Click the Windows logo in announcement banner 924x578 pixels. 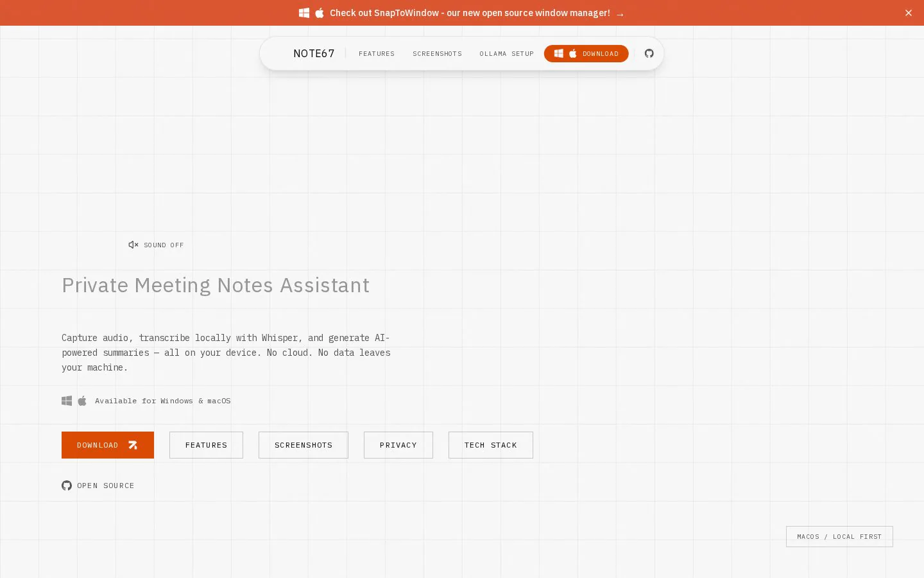pyautogui.click(x=304, y=13)
